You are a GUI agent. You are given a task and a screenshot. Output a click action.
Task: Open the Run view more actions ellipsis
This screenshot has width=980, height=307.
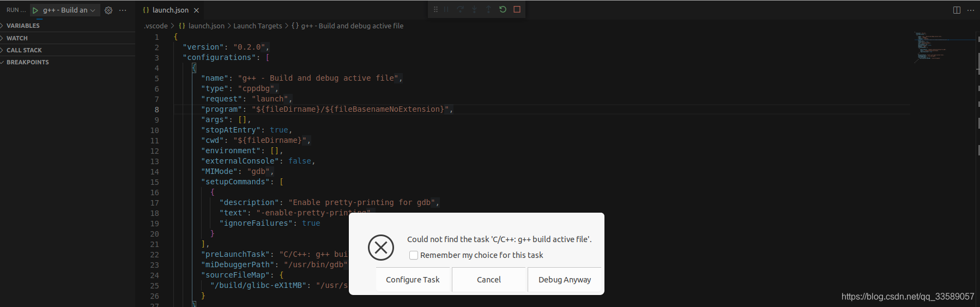(x=123, y=10)
